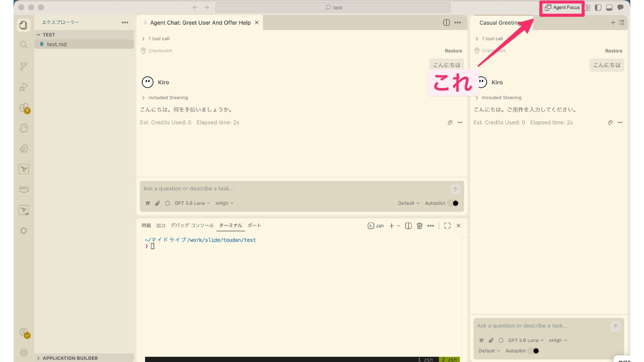The image size is (644, 362).
Task: Click the trash icon to kill terminal
Action: tap(419, 226)
